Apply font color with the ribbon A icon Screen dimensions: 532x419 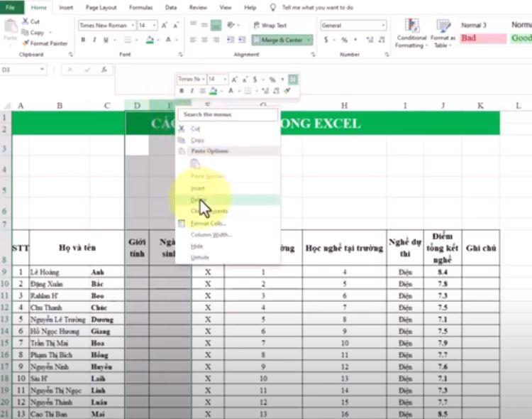168,40
